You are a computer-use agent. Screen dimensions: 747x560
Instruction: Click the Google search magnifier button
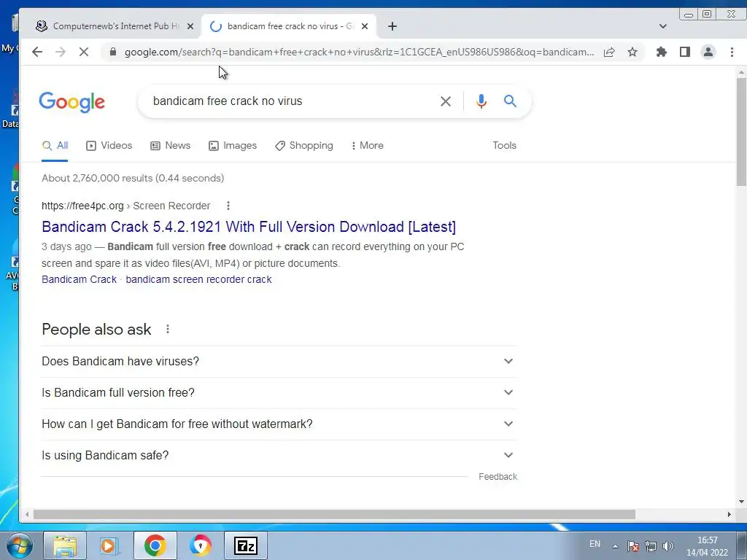point(510,101)
